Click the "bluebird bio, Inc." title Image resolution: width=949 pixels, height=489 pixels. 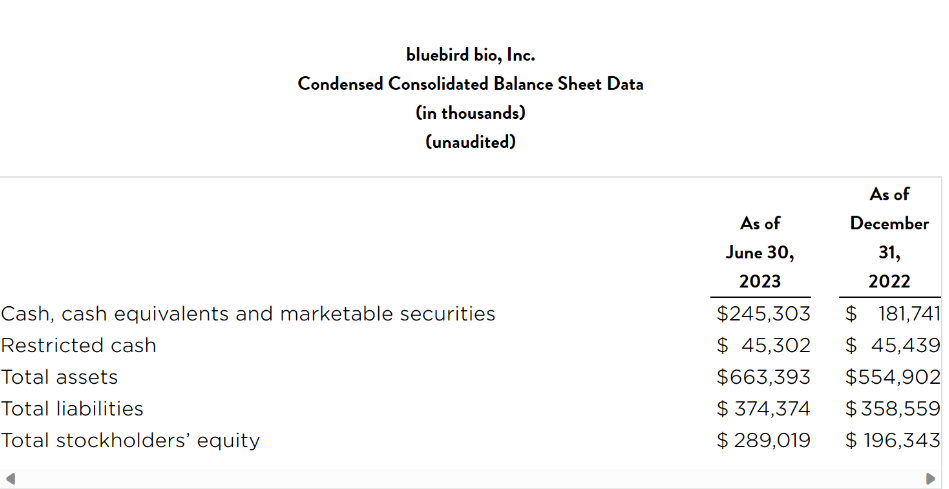tap(470, 55)
